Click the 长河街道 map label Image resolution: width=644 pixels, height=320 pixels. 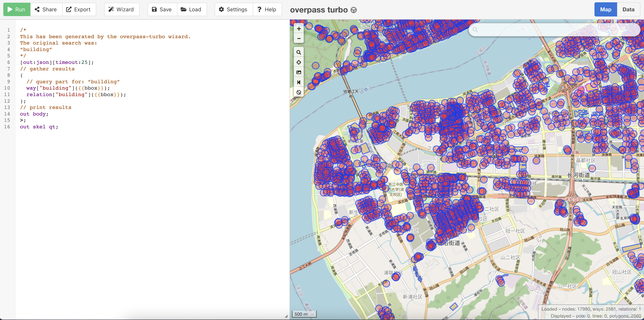[x=579, y=175]
